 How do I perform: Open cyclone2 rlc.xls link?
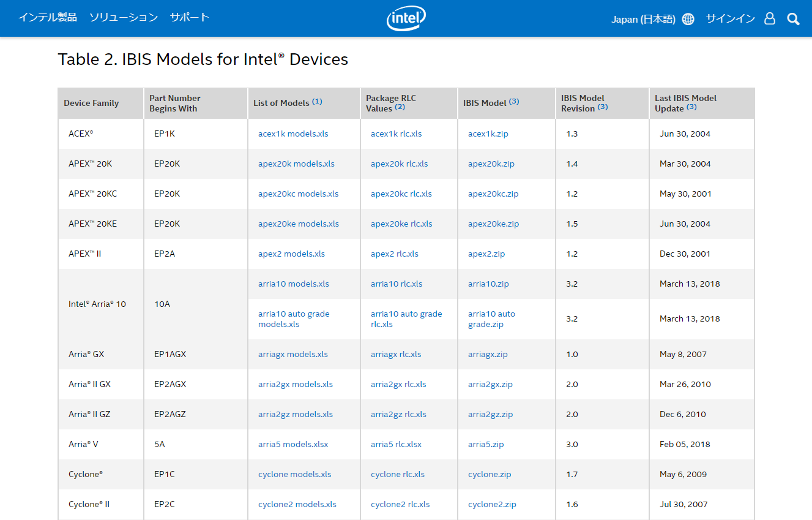400,504
